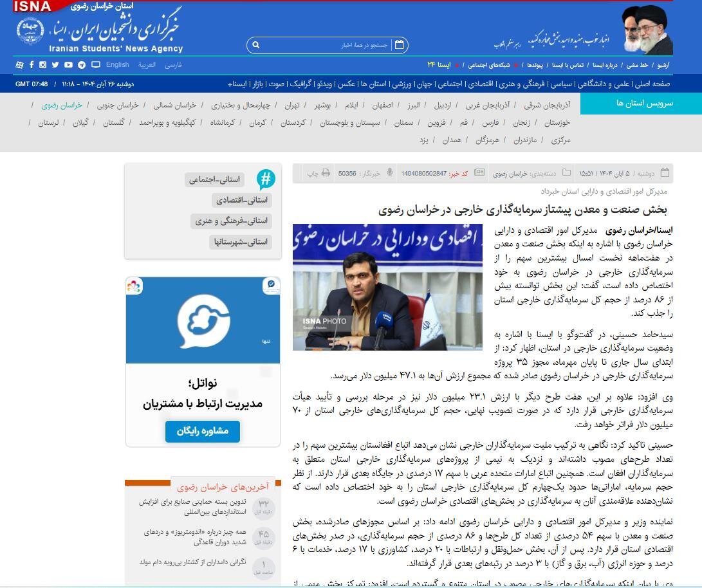Click the magnifier icon in the search bar
This screenshot has height=588, width=702.
point(255,45)
